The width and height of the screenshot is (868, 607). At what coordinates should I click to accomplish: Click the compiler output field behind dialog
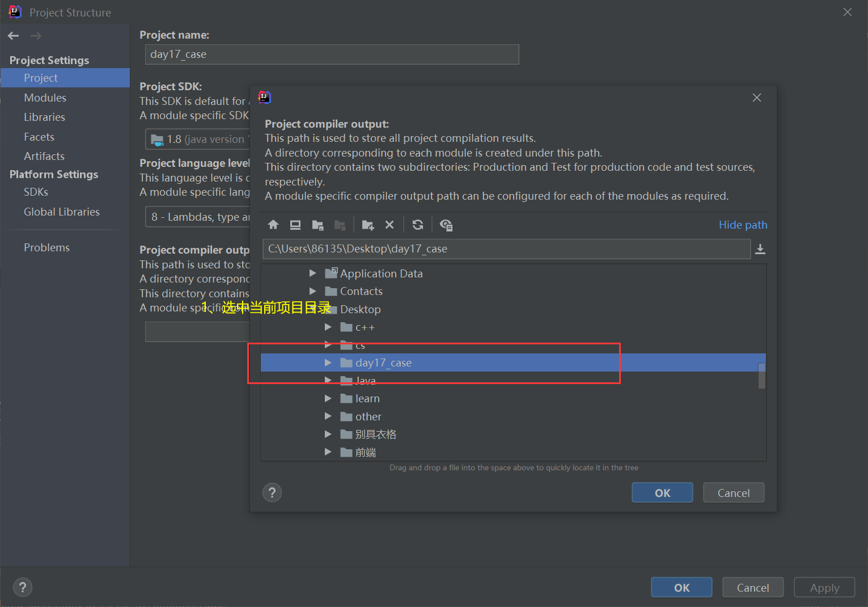click(198, 332)
